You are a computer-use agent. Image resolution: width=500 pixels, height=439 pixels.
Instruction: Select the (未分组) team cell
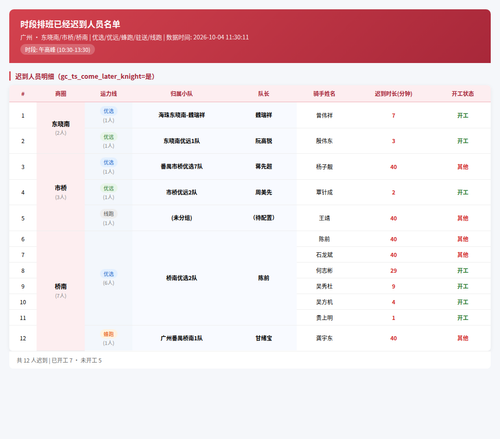tap(181, 218)
